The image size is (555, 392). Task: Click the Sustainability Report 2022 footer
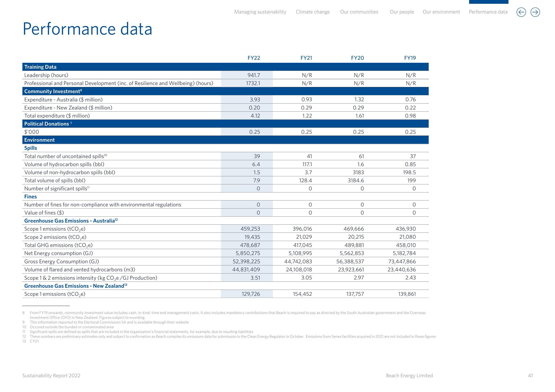(x=51, y=376)
